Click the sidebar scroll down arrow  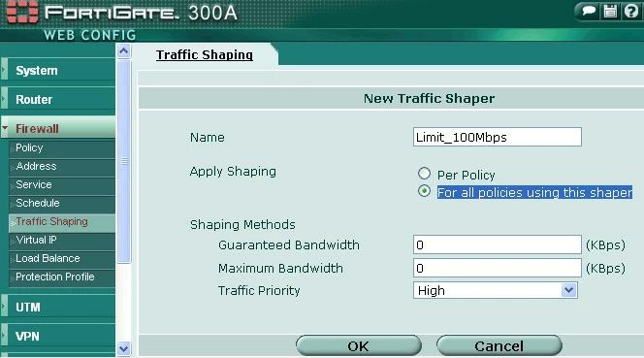[x=123, y=348]
